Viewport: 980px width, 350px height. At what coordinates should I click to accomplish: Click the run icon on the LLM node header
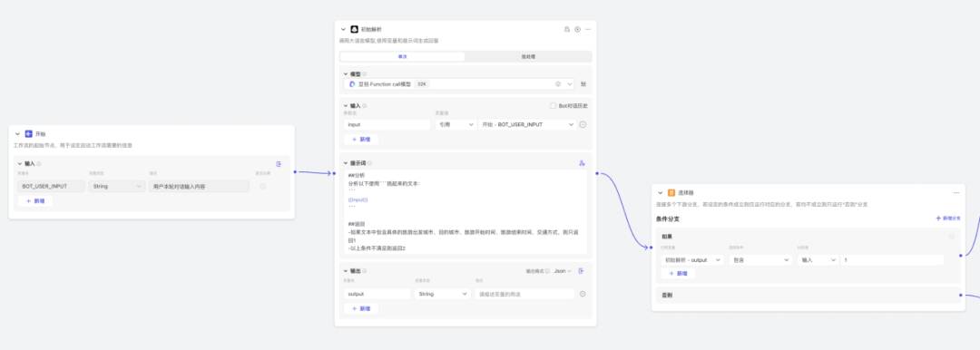[577, 29]
